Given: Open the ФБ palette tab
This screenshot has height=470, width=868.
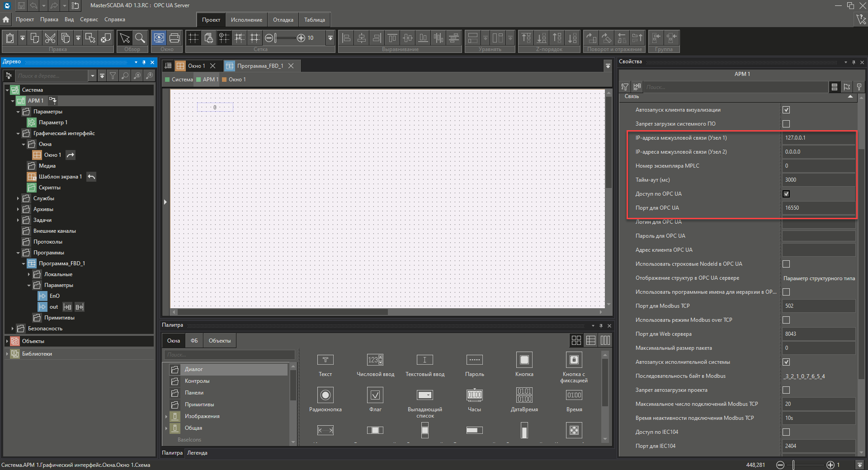Looking at the screenshot, I should point(194,341).
